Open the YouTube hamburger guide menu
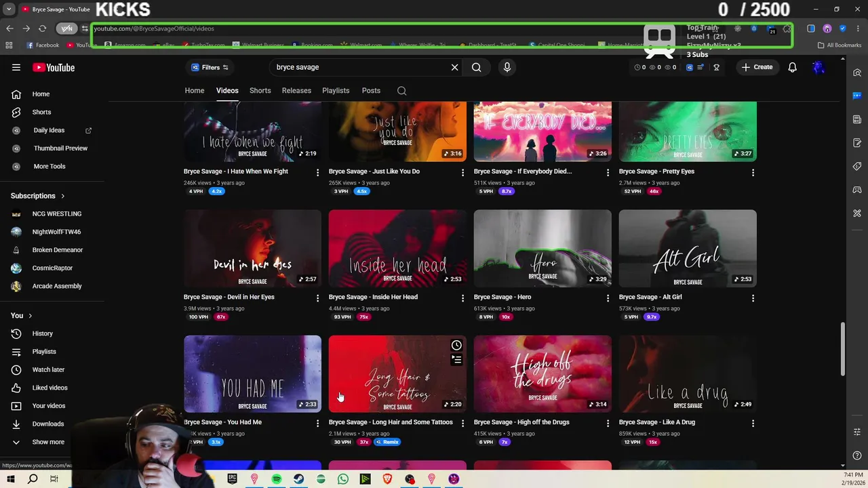Screen dimensions: 868x488 [x=16, y=67]
